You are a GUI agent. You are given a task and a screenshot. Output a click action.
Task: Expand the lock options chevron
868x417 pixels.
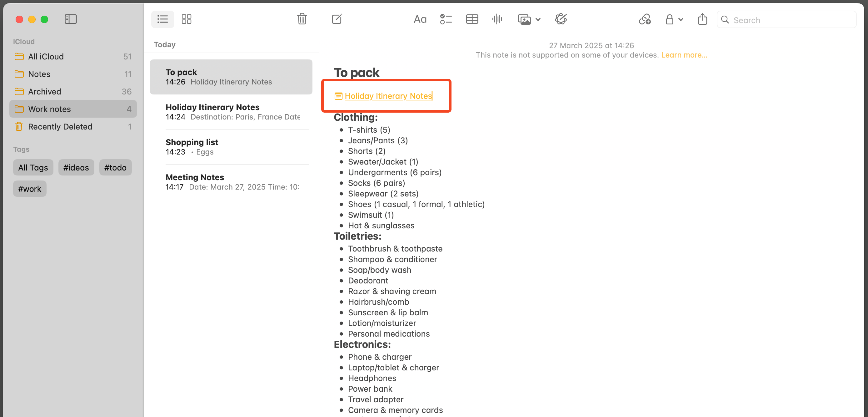tap(680, 20)
